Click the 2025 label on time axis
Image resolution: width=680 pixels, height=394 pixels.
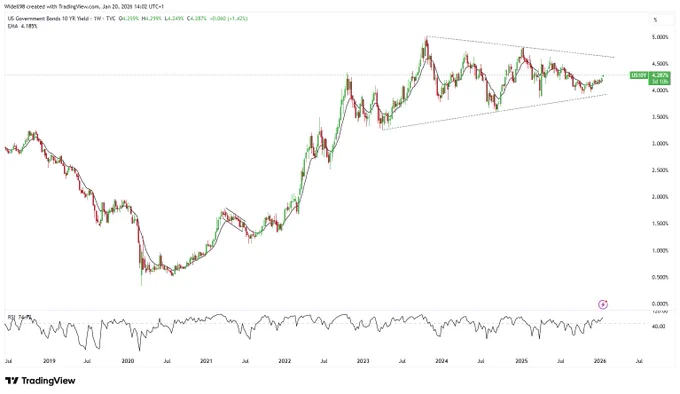(521, 361)
